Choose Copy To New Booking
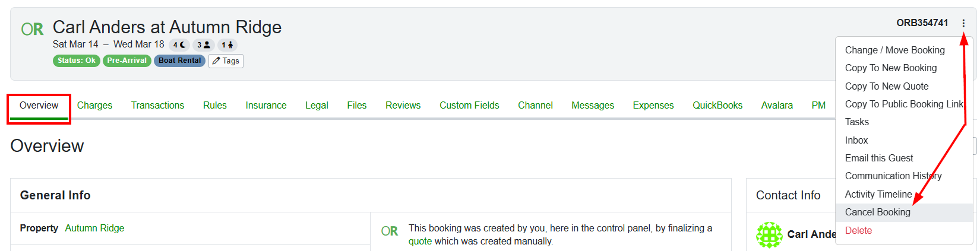 point(904,68)
